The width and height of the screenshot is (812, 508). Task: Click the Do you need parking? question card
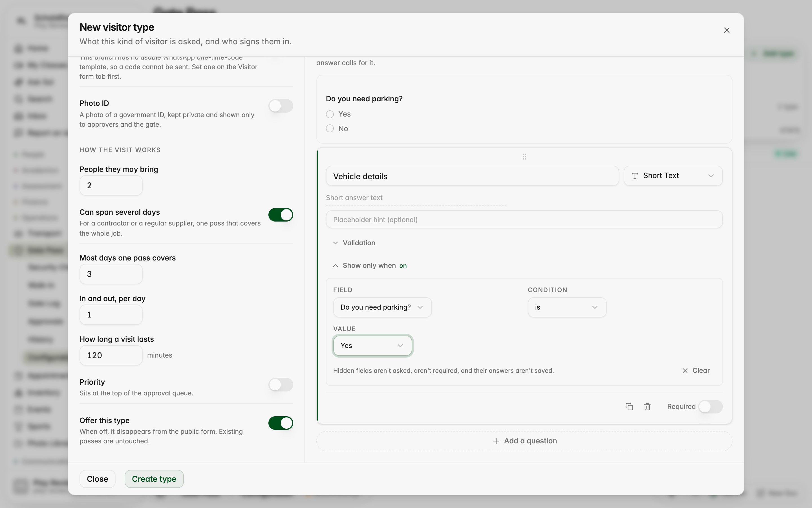[524, 110]
